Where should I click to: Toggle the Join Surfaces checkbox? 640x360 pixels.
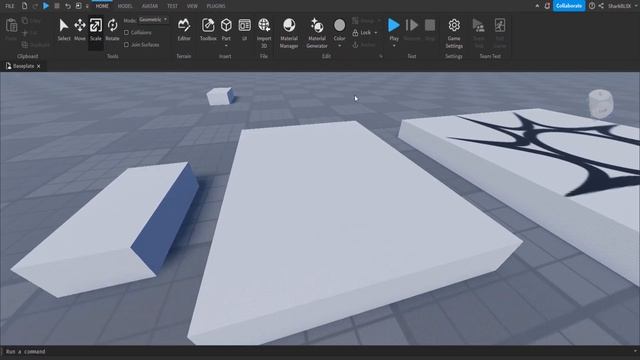click(x=127, y=45)
